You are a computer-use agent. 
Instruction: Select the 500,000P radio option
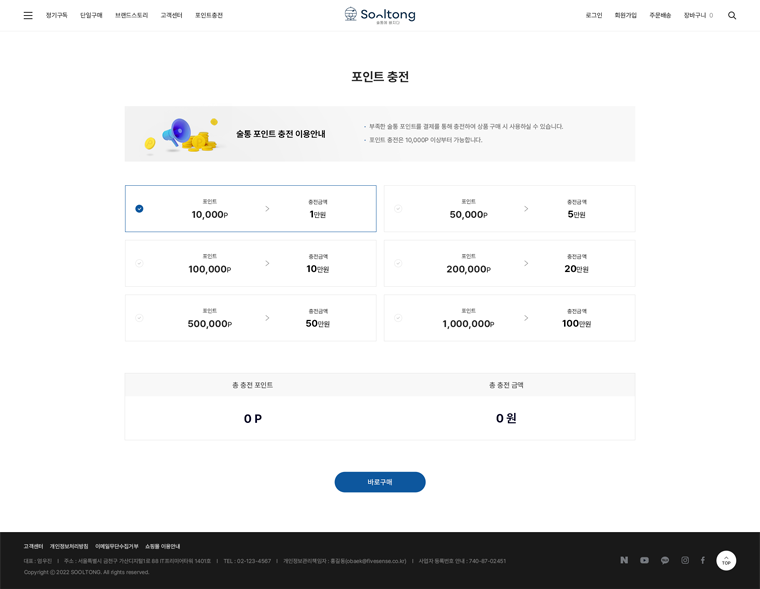coord(139,318)
